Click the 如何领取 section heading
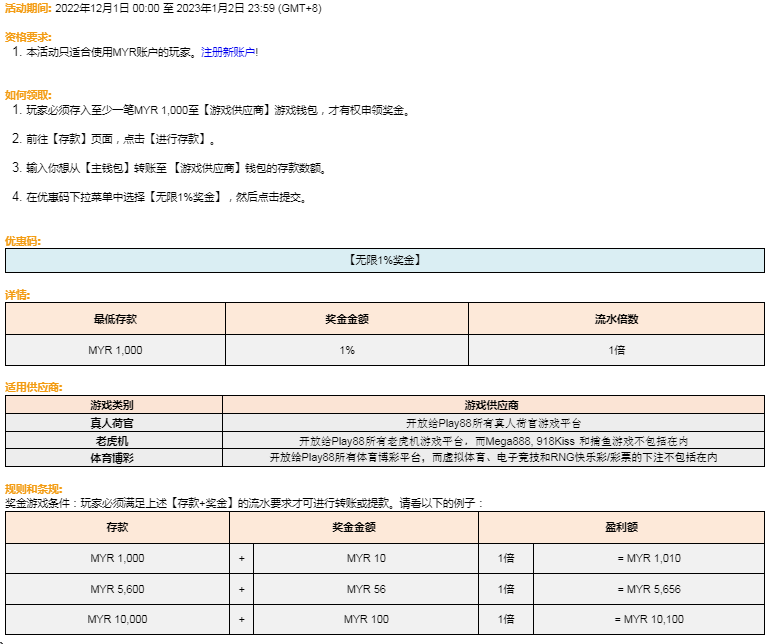Viewport: 774px width, 644px height. coord(28,95)
